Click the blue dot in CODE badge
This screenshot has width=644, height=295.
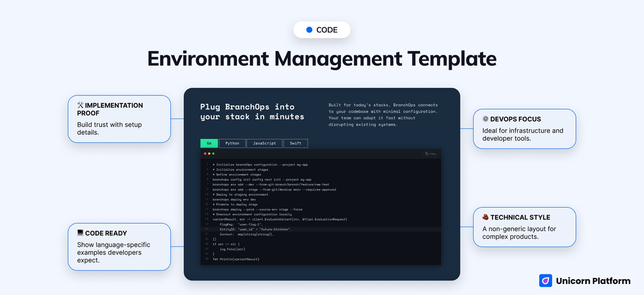coord(309,30)
